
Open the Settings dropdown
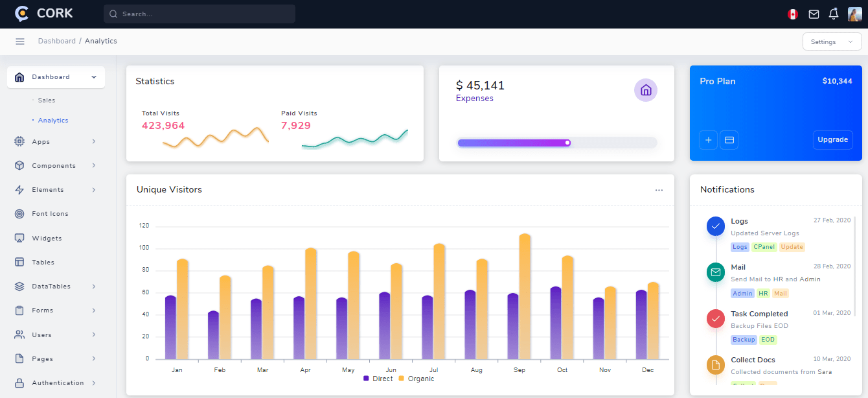(832, 41)
